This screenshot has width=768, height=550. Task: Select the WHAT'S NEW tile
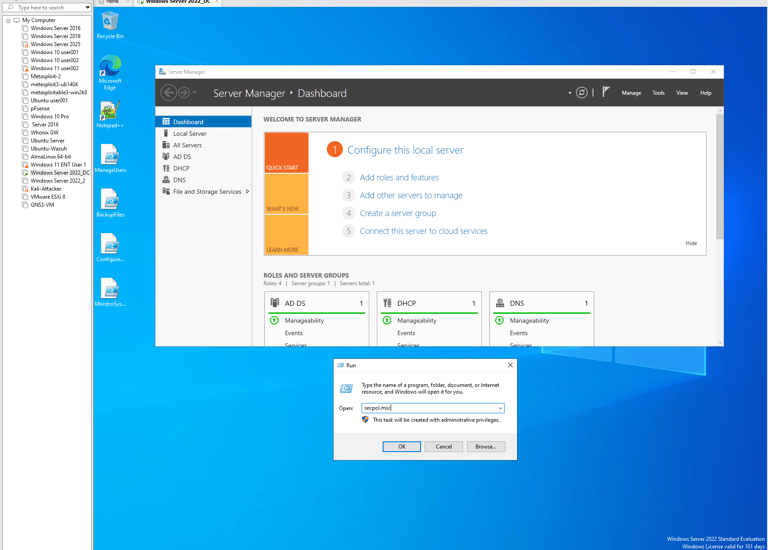[287, 194]
